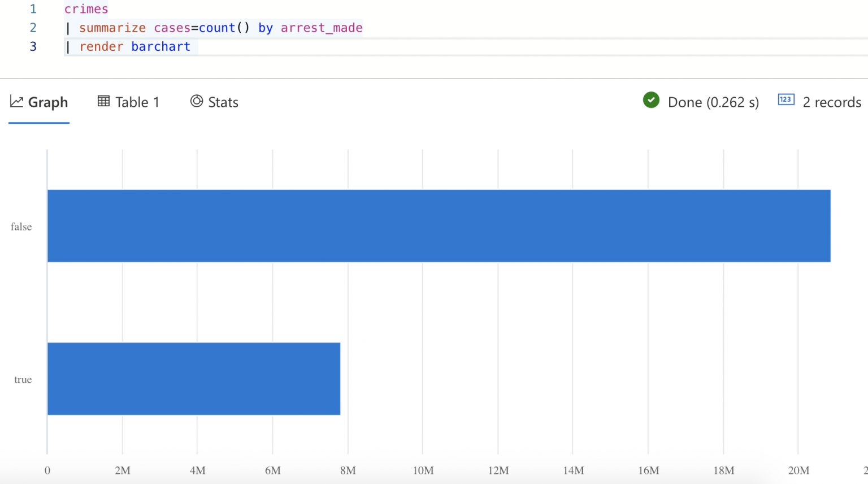Click the line-chart icon beside Graph
Screen dimensions: 868x484
coord(17,101)
